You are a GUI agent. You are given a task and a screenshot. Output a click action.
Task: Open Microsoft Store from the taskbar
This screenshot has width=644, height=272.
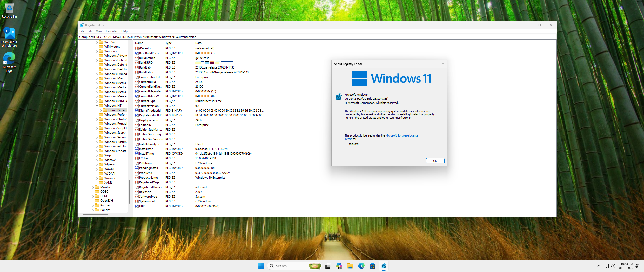point(373,266)
